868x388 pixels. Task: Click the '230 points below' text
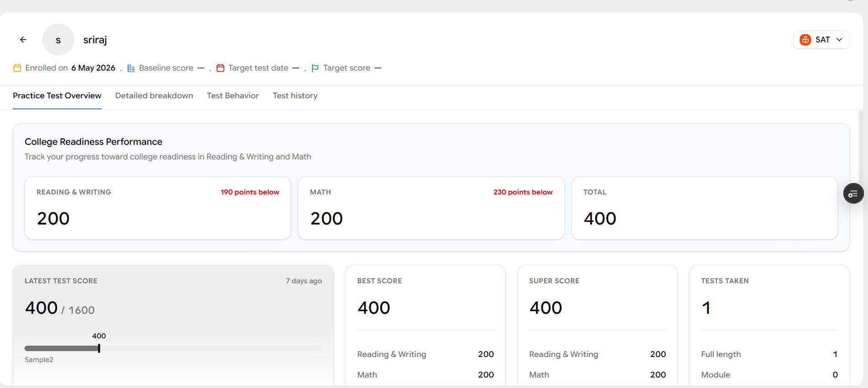[x=523, y=192]
